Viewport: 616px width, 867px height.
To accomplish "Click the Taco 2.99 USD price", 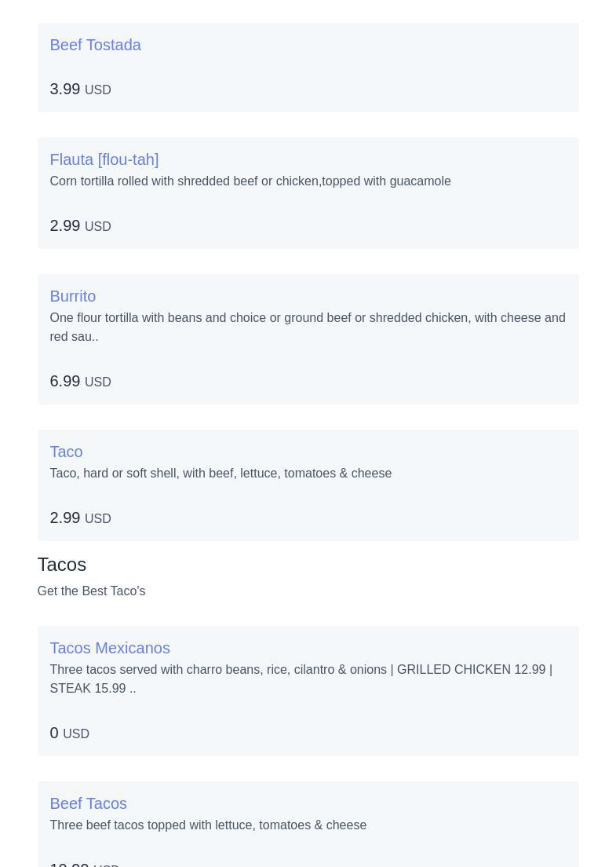I will [x=79, y=518].
